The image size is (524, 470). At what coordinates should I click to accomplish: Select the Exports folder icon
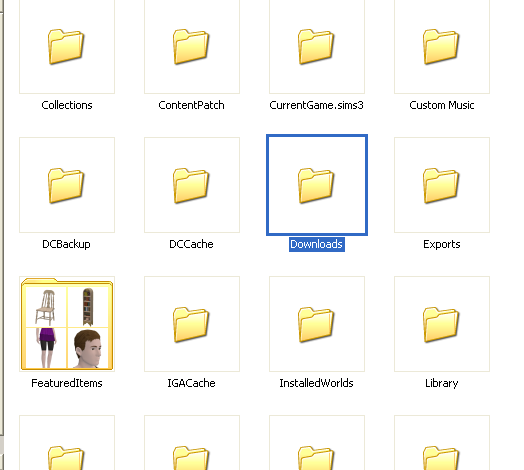click(441, 185)
